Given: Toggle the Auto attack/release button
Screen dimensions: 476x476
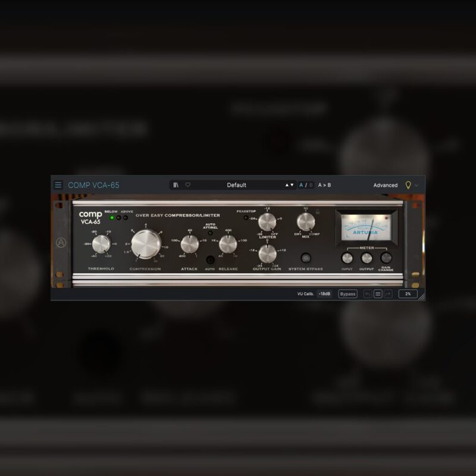Looking at the screenshot, I should point(210,260).
